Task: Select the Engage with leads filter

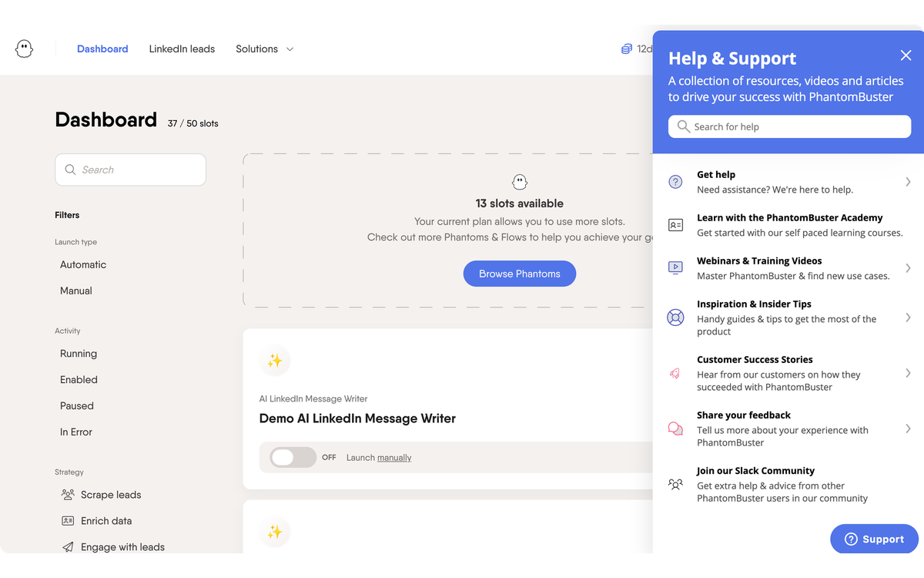Action: tap(112, 547)
